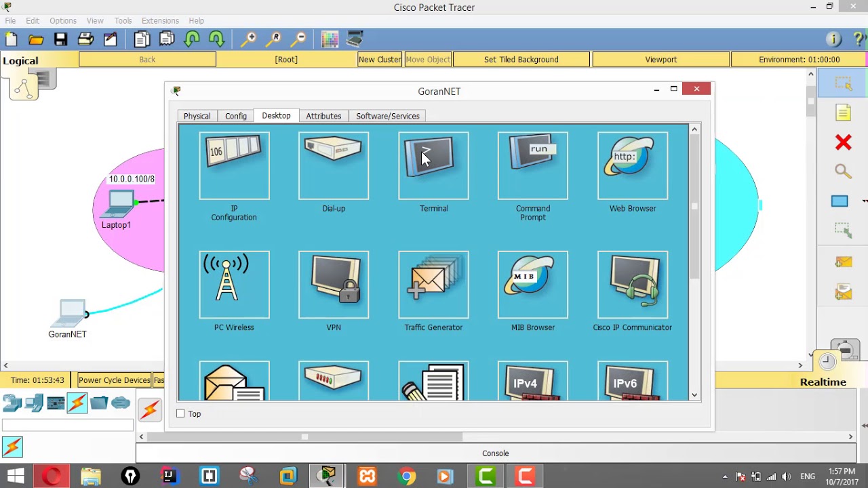The width and height of the screenshot is (868, 488).
Task: Click the Copy toolbar icon
Action: point(142,39)
